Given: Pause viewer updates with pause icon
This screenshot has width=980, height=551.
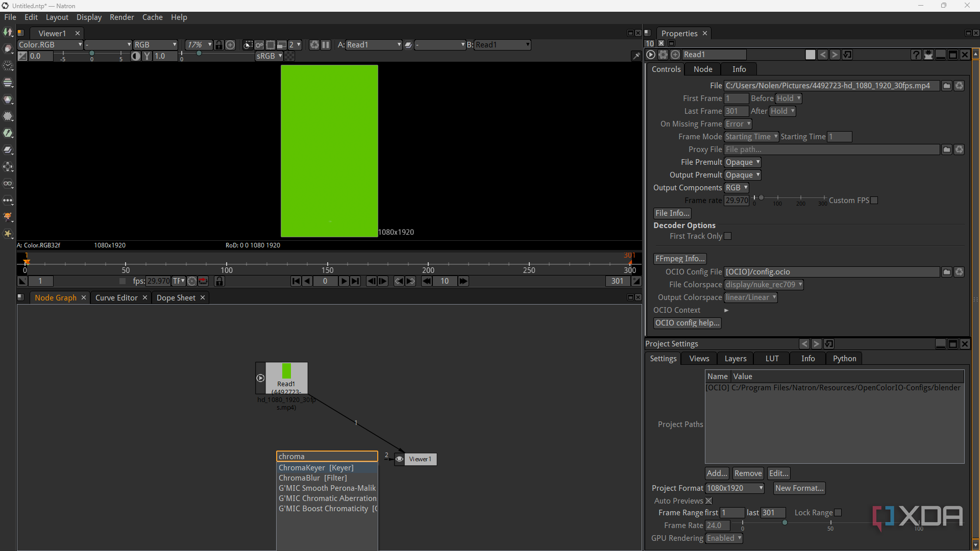Looking at the screenshot, I should click(x=326, y=45).
